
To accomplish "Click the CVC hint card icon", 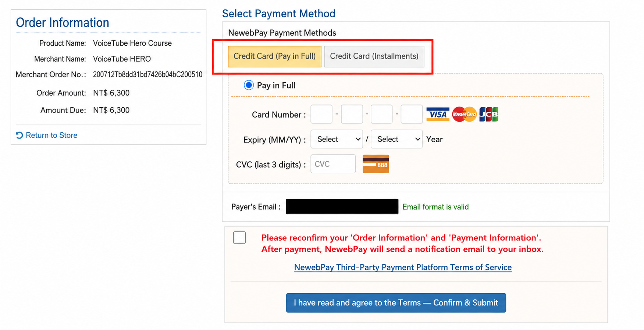I will click(376, 164).
